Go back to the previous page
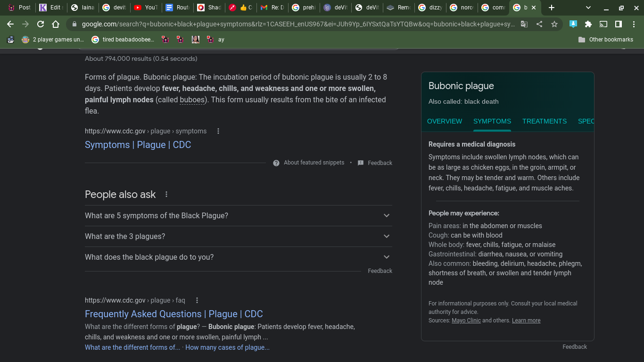 tap(10, 24)
